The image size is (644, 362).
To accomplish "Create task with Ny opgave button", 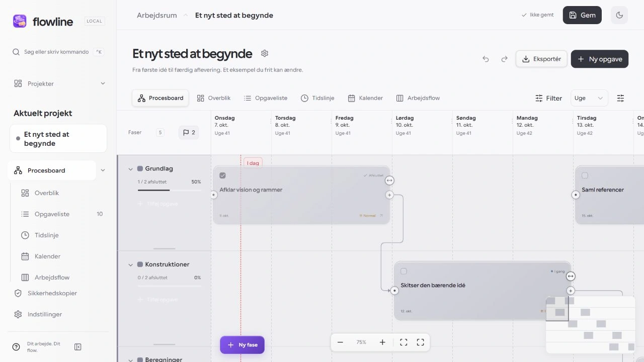I will click(x=600, y=59).
